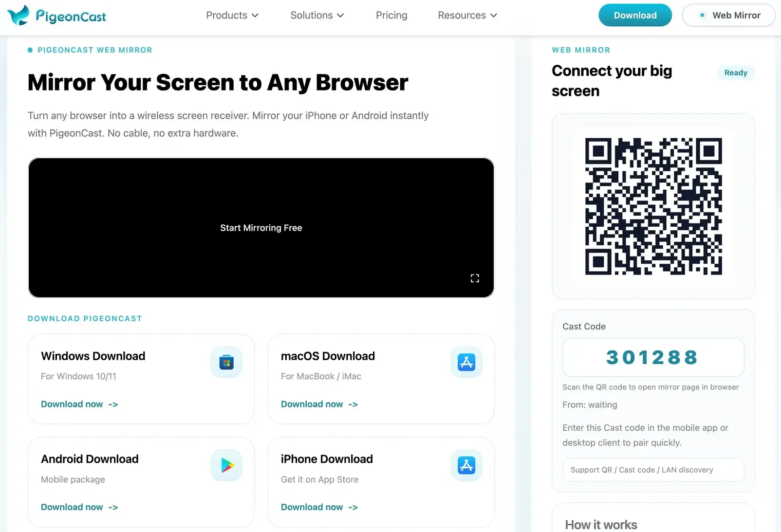Image resolution: width=781 pixels, height=532 pixels.
Task: Toggle fullscreen on the mirror preview
Action: coord(475,278)
